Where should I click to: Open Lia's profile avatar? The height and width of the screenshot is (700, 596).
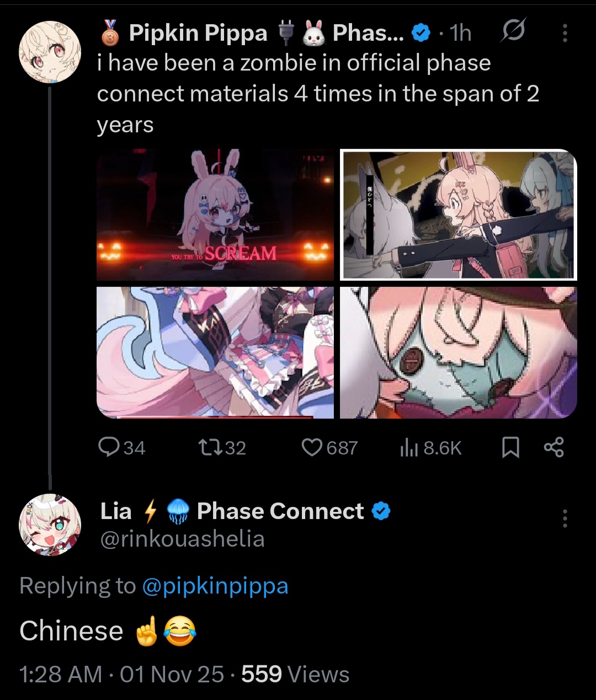[x=50, y=525]
